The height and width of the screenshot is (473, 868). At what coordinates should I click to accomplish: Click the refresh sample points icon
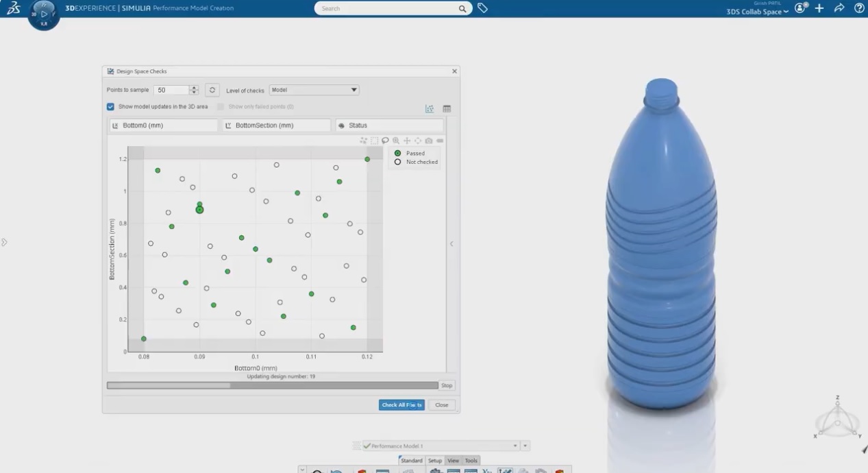(x=212, y=90)
